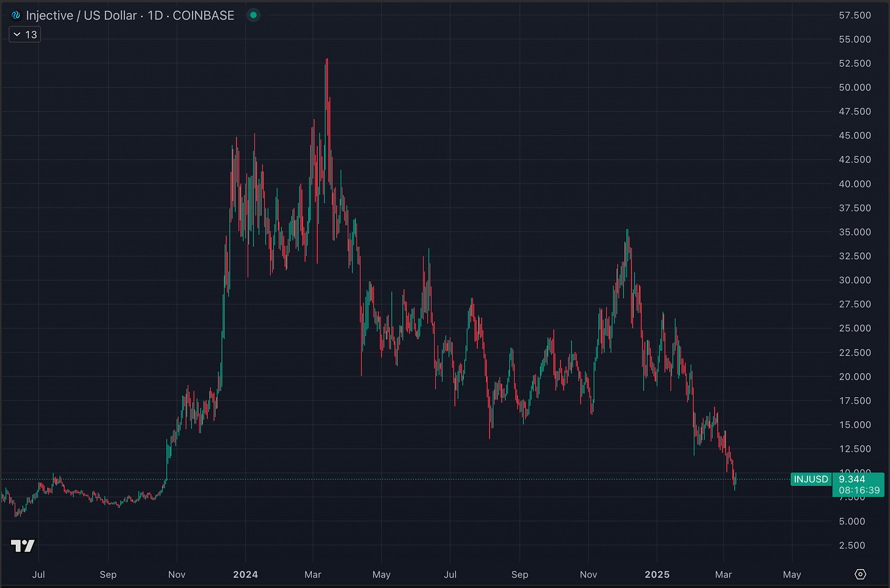Image resolution: width=890 pixels, height=588 pixels.
Task: Open chart settings gear icon
Action: 861,574
